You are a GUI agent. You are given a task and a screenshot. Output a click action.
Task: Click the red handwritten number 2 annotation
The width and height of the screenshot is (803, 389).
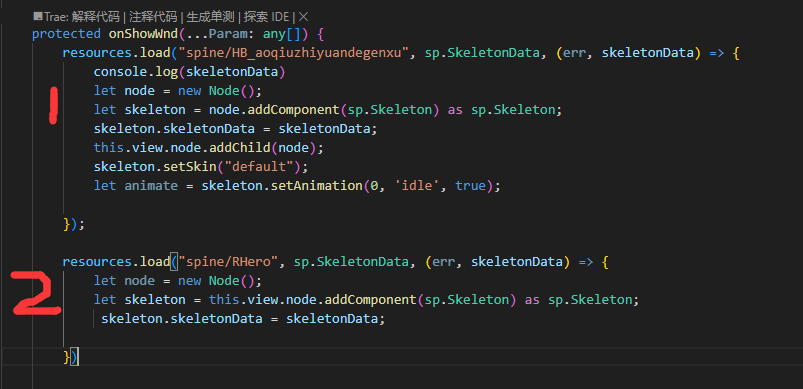pyautogui.click(x=36, y=295)
